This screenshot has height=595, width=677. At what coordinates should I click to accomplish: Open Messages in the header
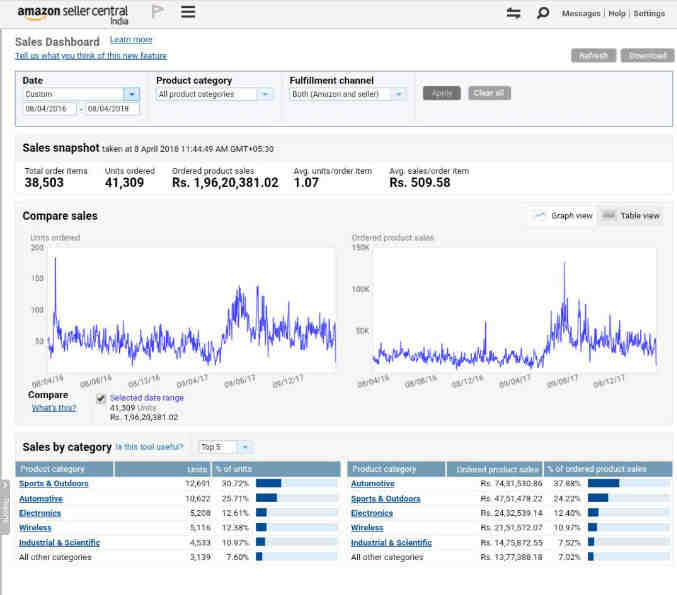click(x=581, y=13)
